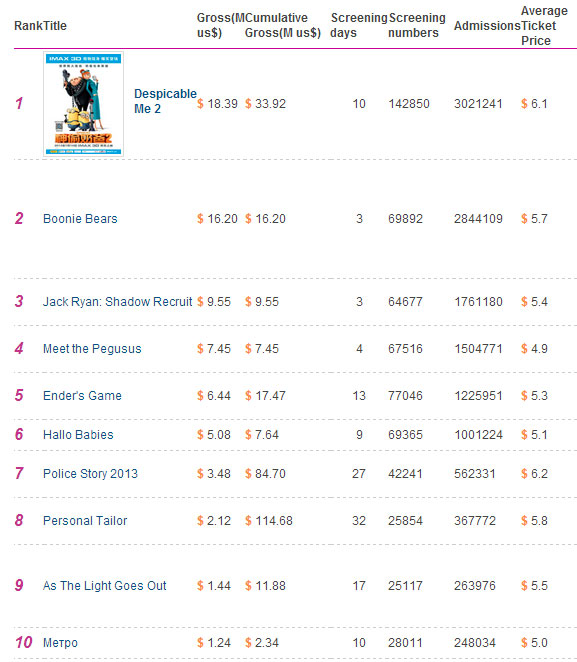
Task: Click Personal Tailor's $114.68 cumulative gross
Action: tap(269, 521)
